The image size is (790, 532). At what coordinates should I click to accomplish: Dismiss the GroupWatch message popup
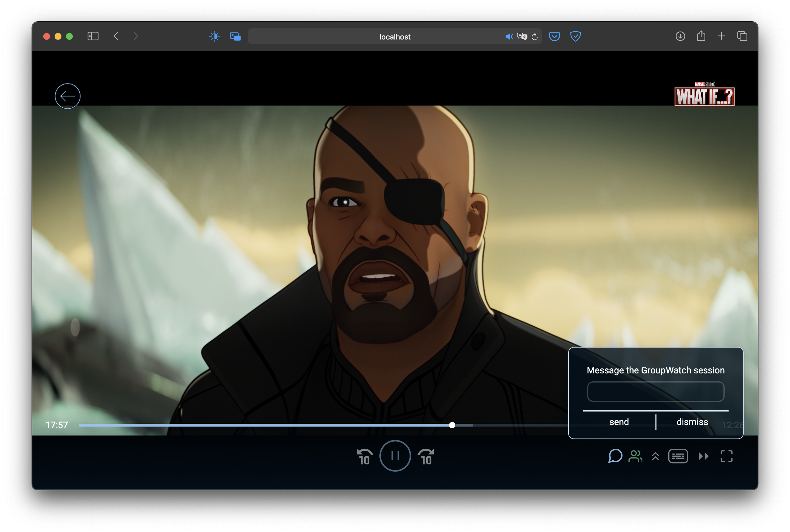click(692, 422)
